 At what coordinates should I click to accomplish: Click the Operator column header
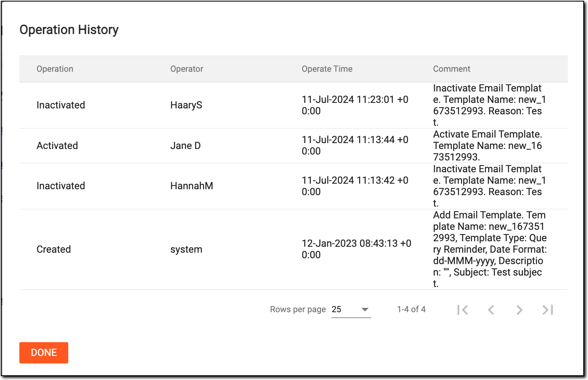(187, 69)
